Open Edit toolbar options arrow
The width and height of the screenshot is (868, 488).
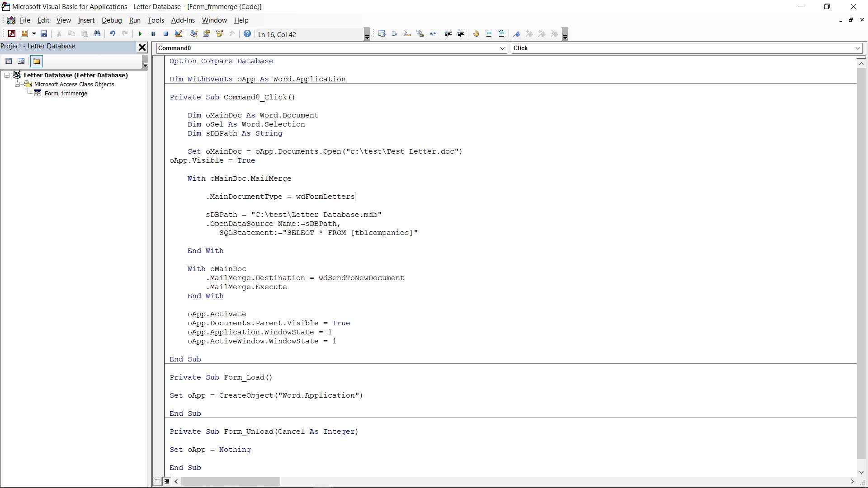[565, 34]
